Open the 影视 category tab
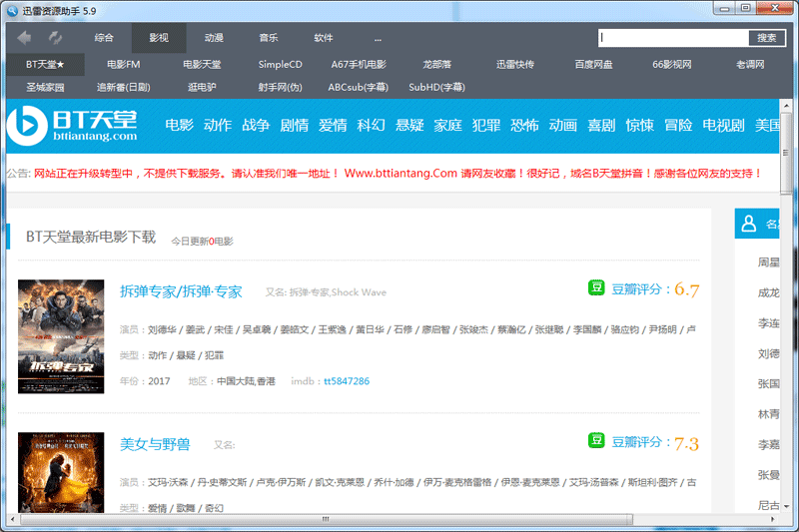 159,38
